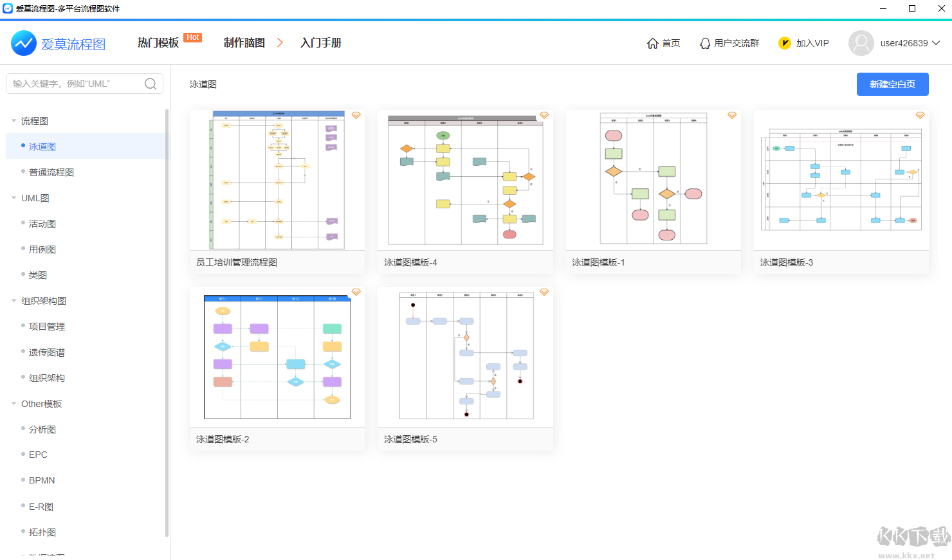Select BPMN in the sidebar
Viewport: 952px width, 560px height.
point(41,480)
